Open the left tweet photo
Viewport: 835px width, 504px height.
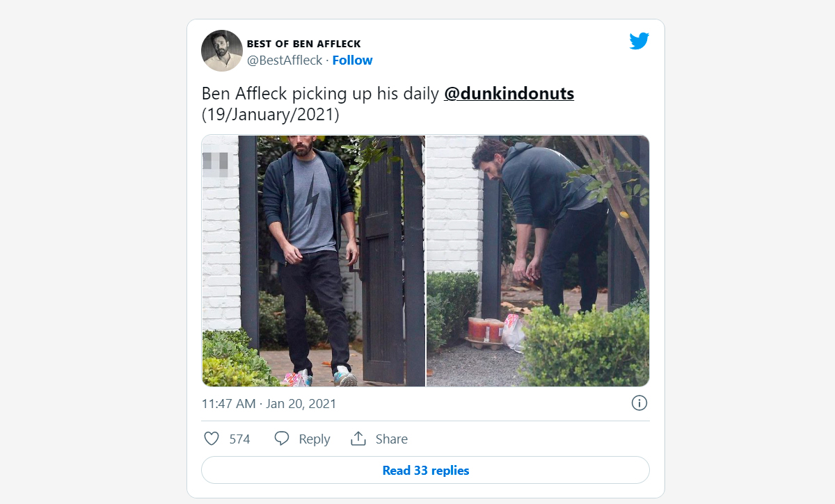point(313,261)
